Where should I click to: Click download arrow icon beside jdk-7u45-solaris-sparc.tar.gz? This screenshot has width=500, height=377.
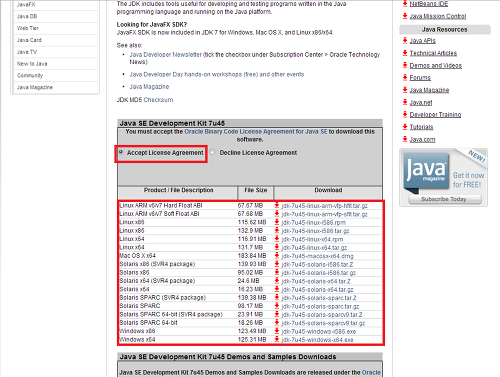click(x=277, y=306)
